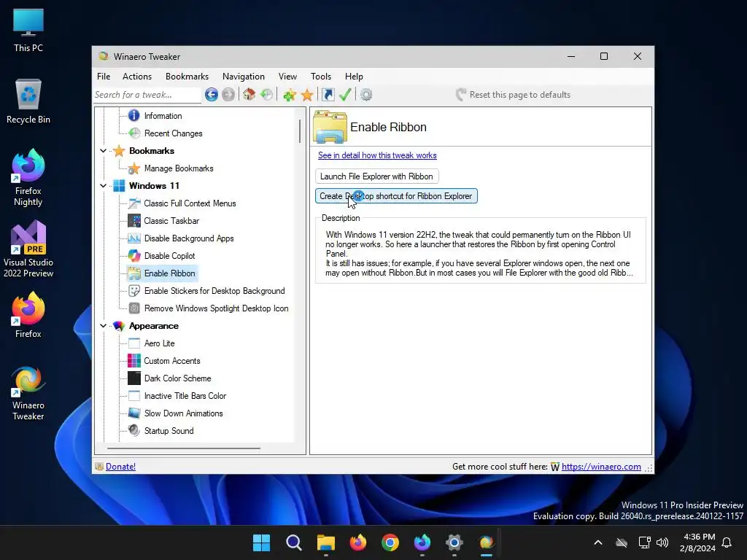Click Firefox icon on the taskbar
The height and width of the screenshot is (560, 747).
(357, 542)
